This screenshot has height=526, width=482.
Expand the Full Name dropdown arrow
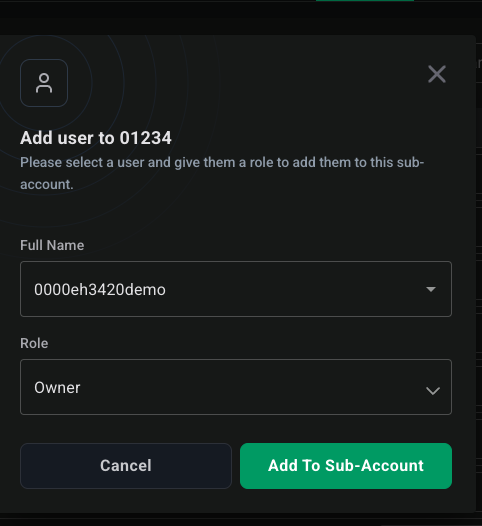tap(431, 289)
